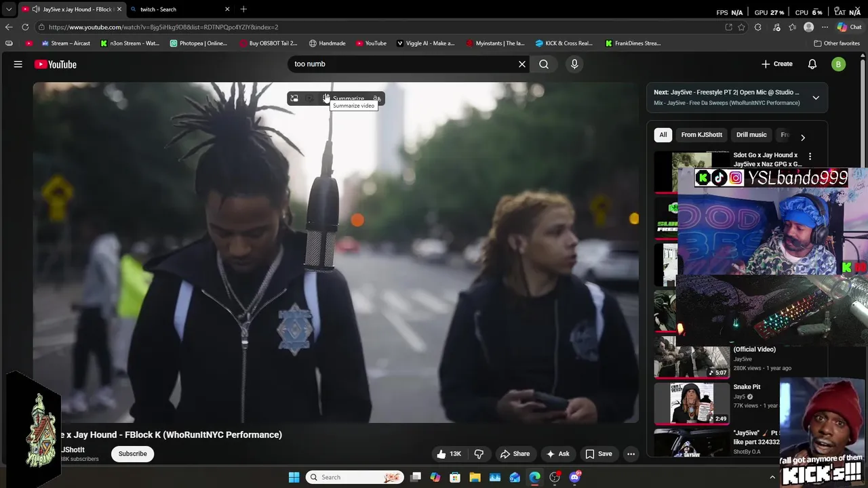
Task: Open the account avatar menu
Action: click(839, 64)
